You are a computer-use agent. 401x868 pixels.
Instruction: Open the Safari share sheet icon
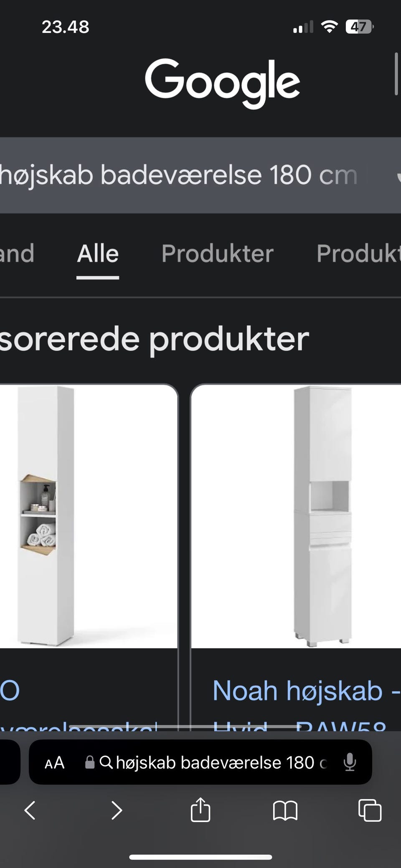click(200, 810)
